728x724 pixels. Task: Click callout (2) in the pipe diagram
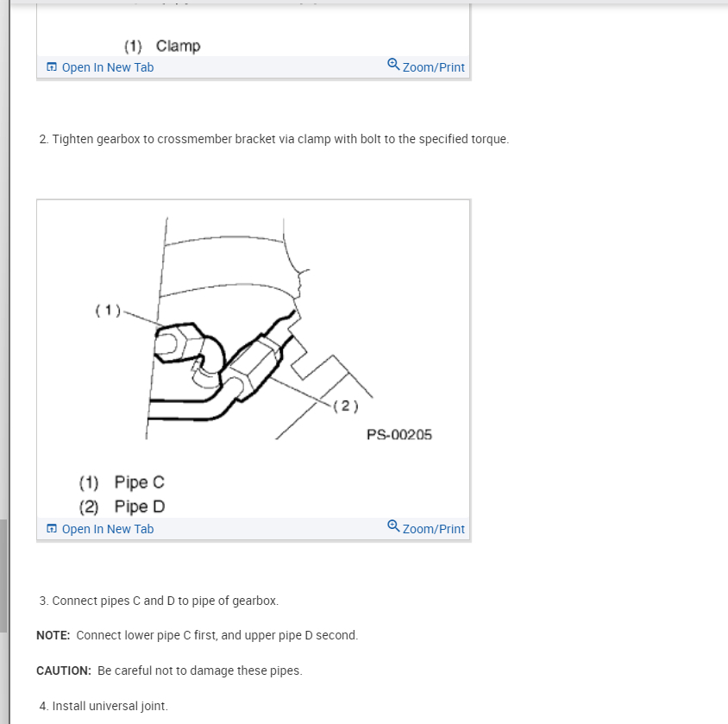(345, 406)
